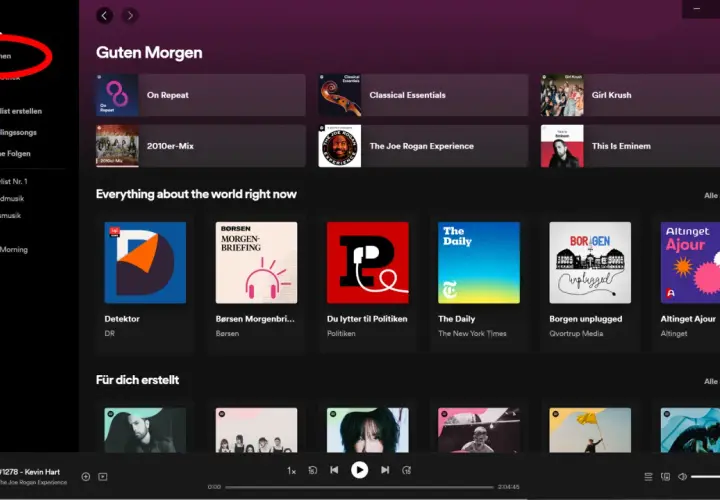The height and width of the screenshot is (500, 720).
Task: Open the This Is Eminem tile
Action: [630, 146]
